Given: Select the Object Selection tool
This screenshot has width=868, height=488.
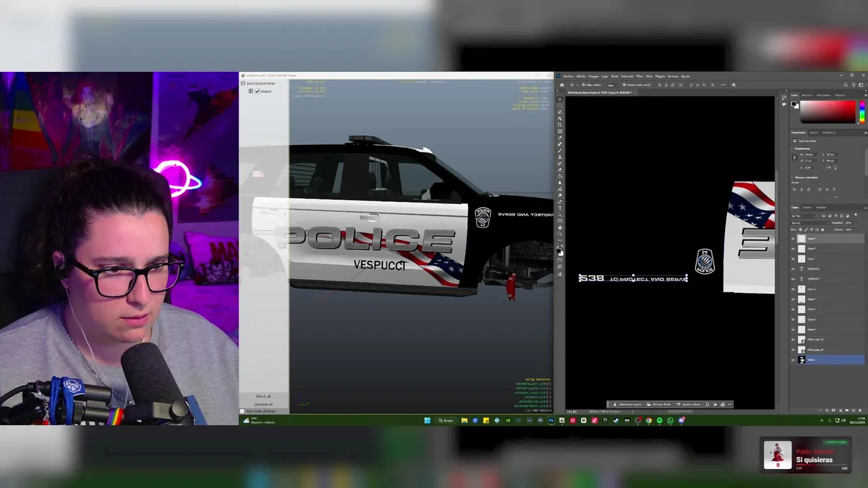Looking at the screenshot, I should coord(559,119).
